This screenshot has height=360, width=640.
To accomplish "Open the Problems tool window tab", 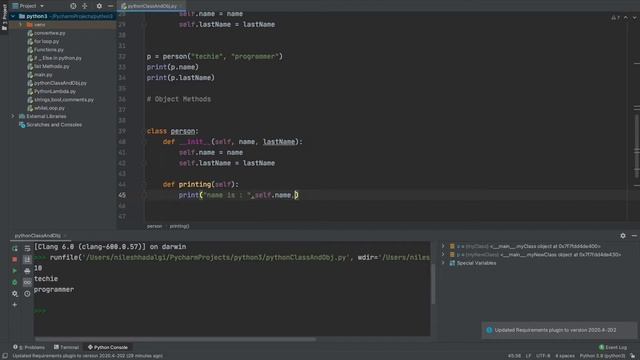I will tap(29, 347).
